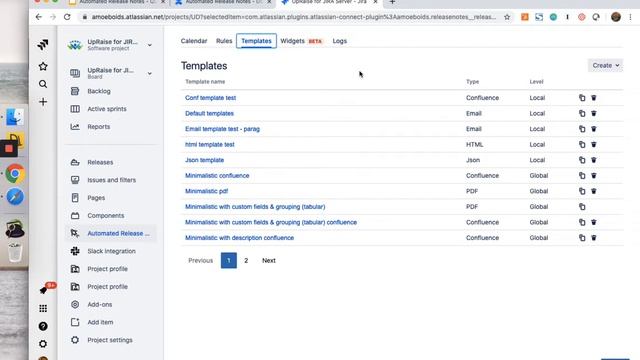640x360 pixels.
Task: Open the Create dropdown
Action: [x=605, y=65]
